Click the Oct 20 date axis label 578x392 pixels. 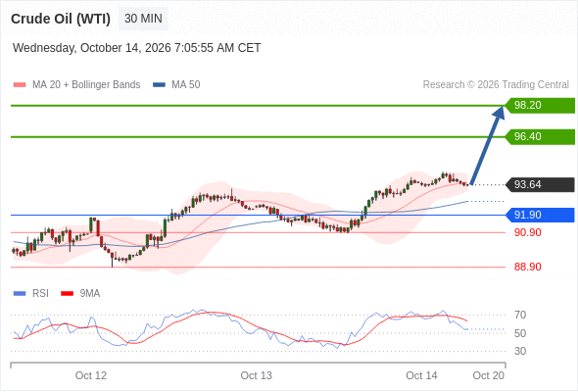tap(489, 375)
